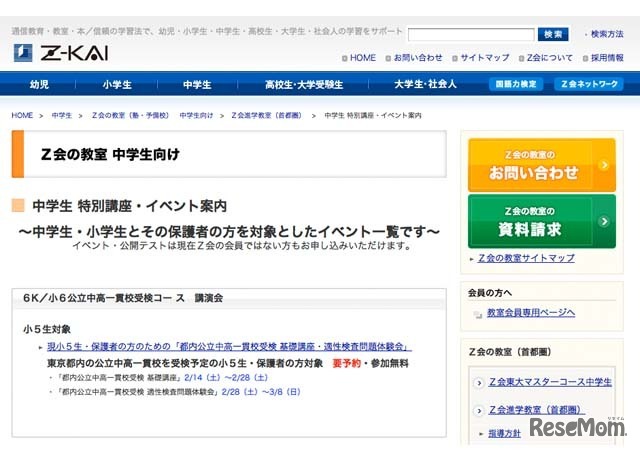Click 中学生向け breadcrumb link
The image size is (640, 450).
[x=196, y=116]
